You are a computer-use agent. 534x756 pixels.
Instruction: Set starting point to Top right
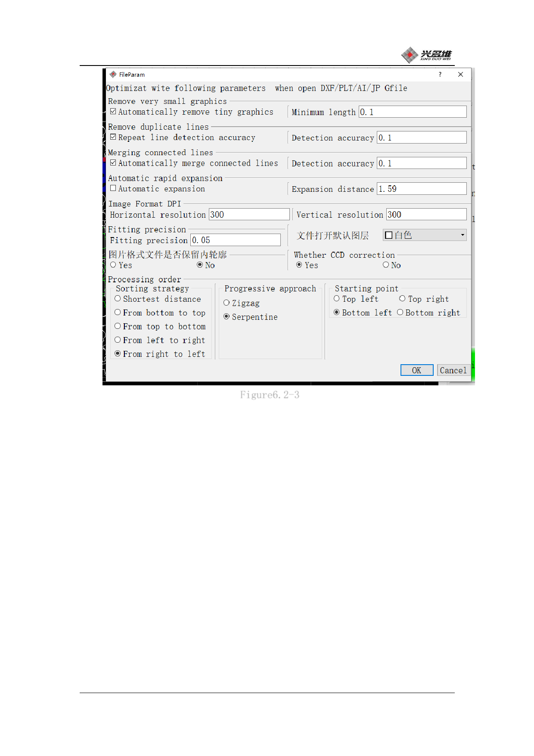click(x=402, y=299)
